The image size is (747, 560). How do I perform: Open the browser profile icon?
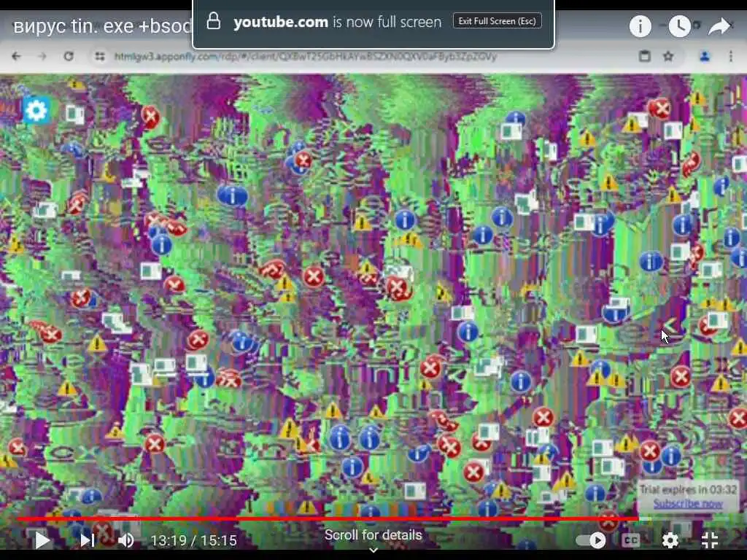[705, 56]
